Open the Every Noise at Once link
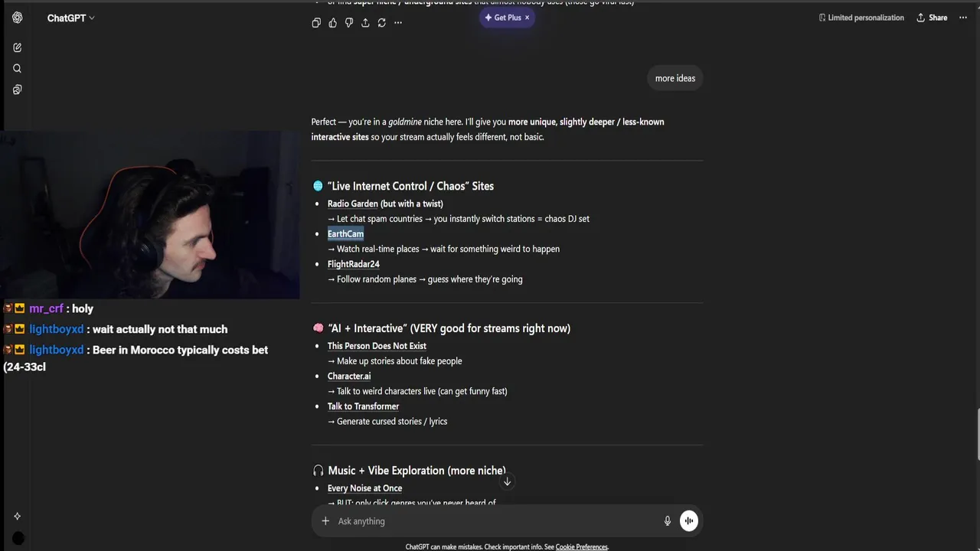The image size is (980, 551). click(364, 488)
